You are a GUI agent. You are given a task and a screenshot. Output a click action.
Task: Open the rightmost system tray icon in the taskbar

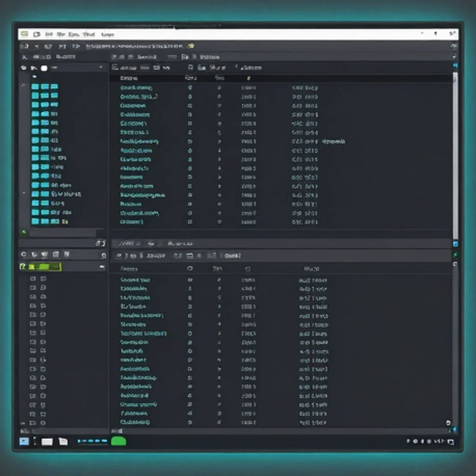451,442
